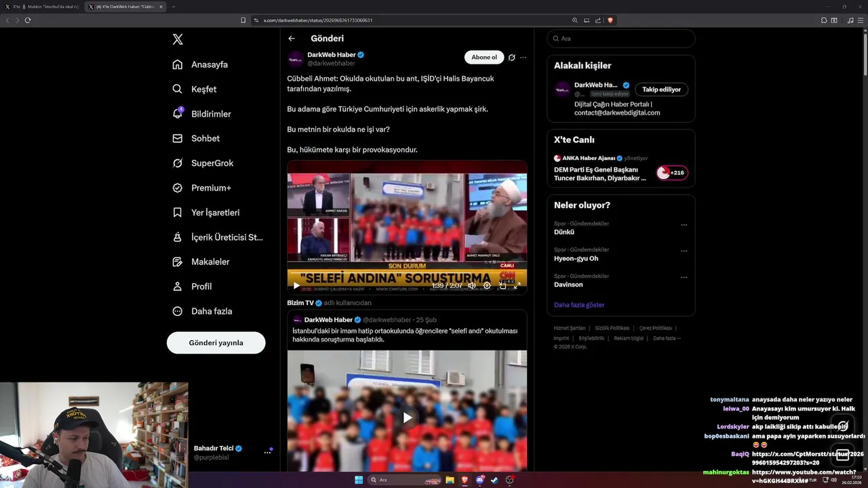The height and width of the screenshot is (488, 868).
Task: Play the CNN Türk video
Action: point(296,286)
